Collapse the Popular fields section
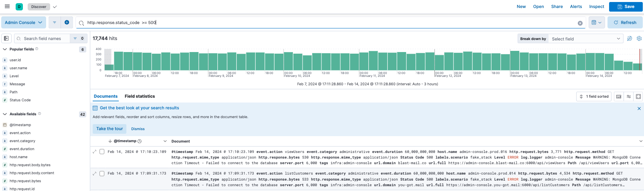This screenshot has height=191, width=644. pyautogui.click(x=5, y=49)
